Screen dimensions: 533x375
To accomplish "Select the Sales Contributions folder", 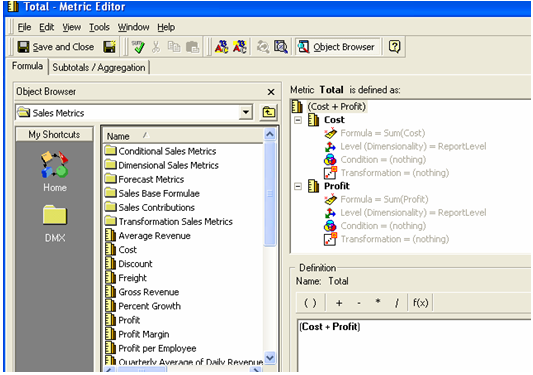I will pos(150,207).
